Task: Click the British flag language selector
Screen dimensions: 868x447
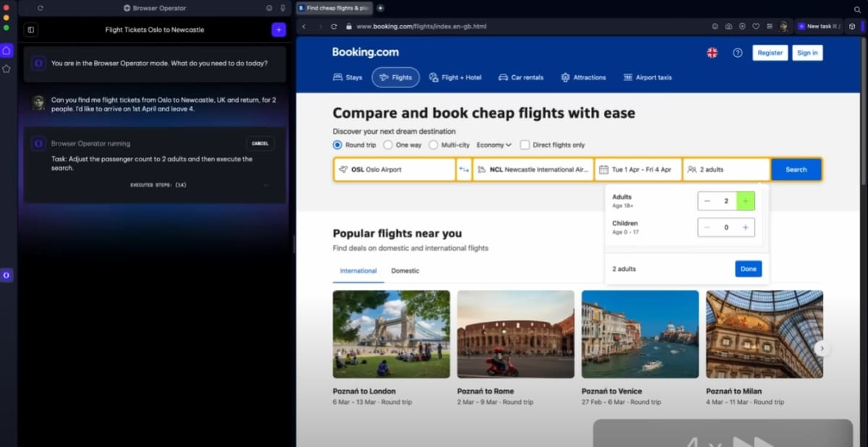Action: (712, 53)
